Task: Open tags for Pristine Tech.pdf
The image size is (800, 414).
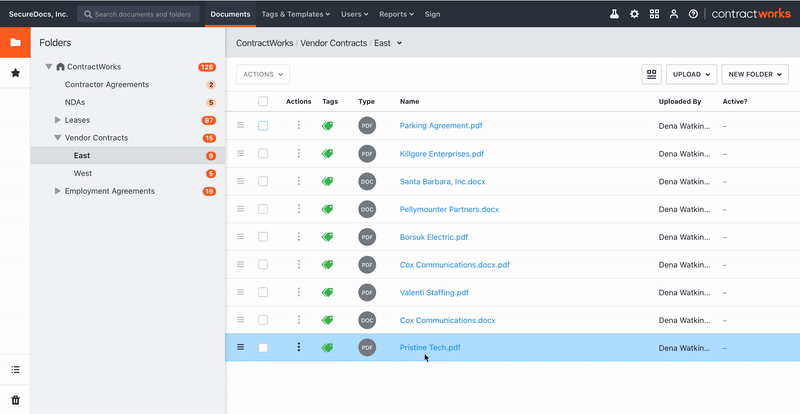Action: pos(328,348)
